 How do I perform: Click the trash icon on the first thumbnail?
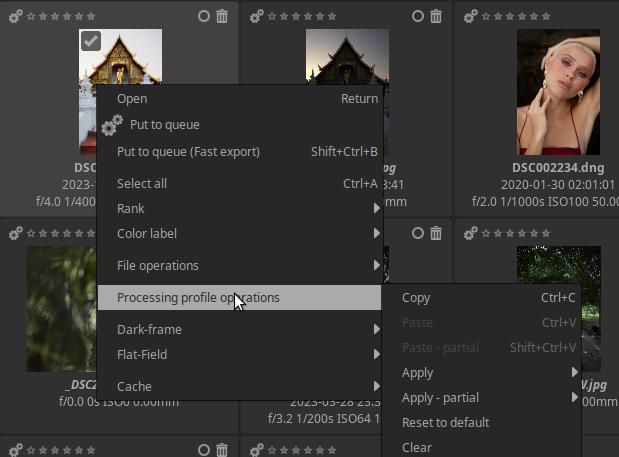pos(222,16)
